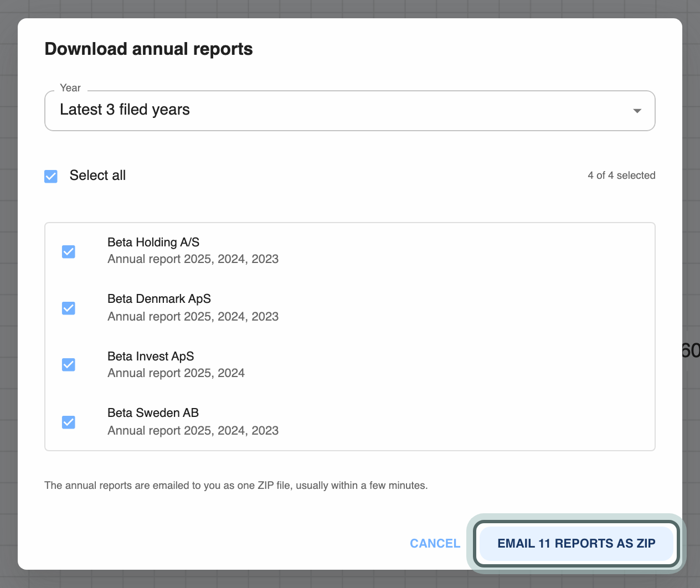Click annual report years under Beta Denmark ApS

[193, 317]
